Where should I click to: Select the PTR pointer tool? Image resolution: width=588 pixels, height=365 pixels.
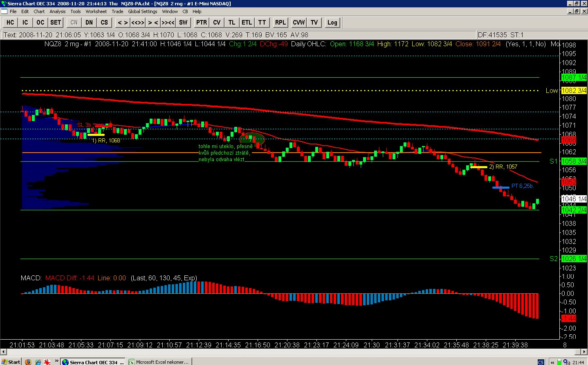pos(202,23)
